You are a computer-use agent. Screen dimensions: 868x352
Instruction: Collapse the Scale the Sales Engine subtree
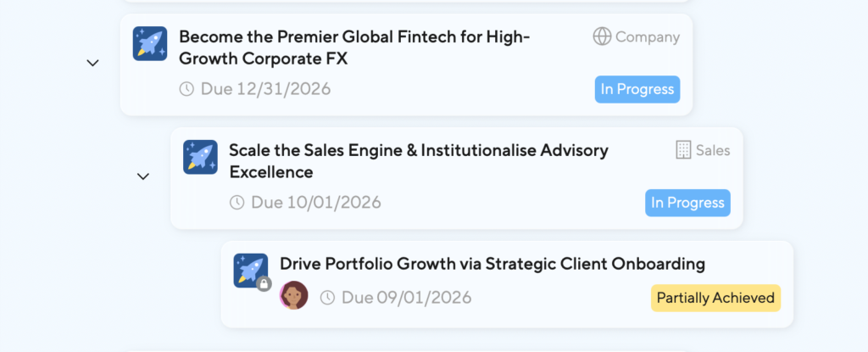(143, 176)
